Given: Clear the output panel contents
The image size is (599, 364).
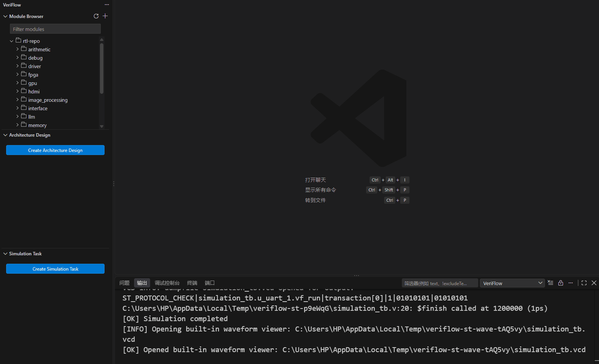Looking at the screenshot, I should coord(550,283).
